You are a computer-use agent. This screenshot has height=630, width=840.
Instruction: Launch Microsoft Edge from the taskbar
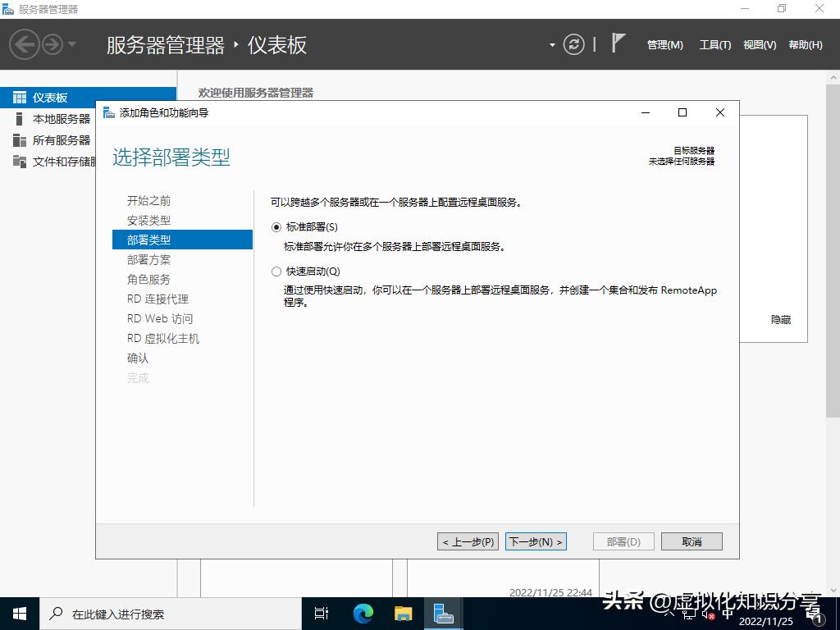[x=362, y=613]
